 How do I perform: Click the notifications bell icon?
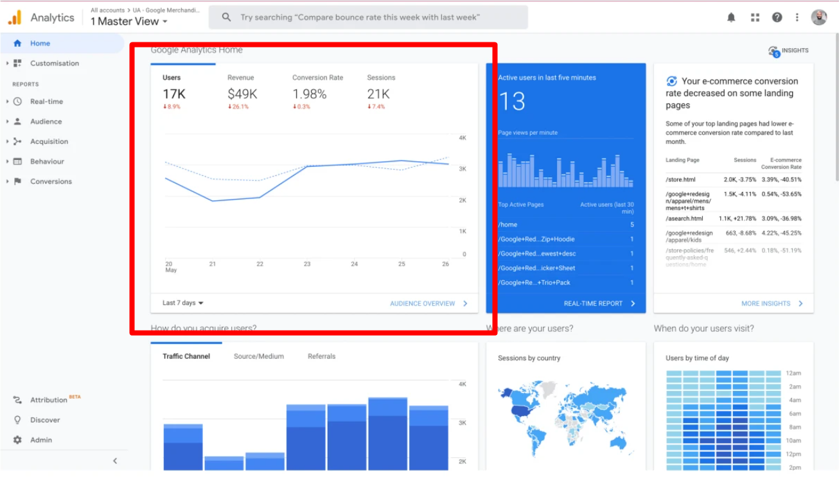731,17
